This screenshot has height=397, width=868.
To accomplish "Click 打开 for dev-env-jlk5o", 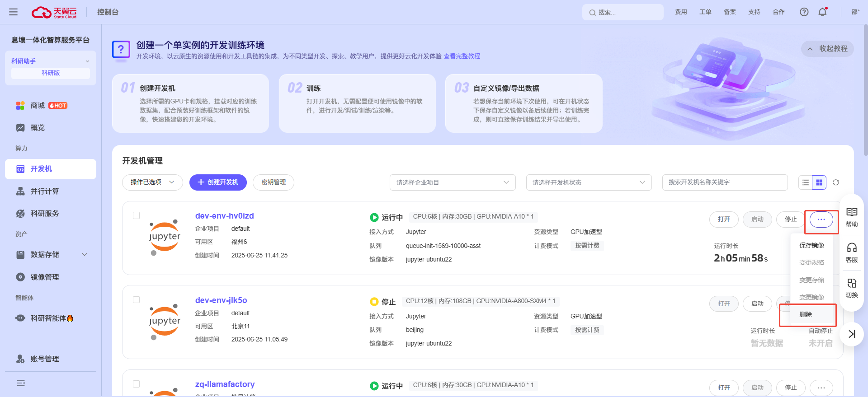I will 724,304.
